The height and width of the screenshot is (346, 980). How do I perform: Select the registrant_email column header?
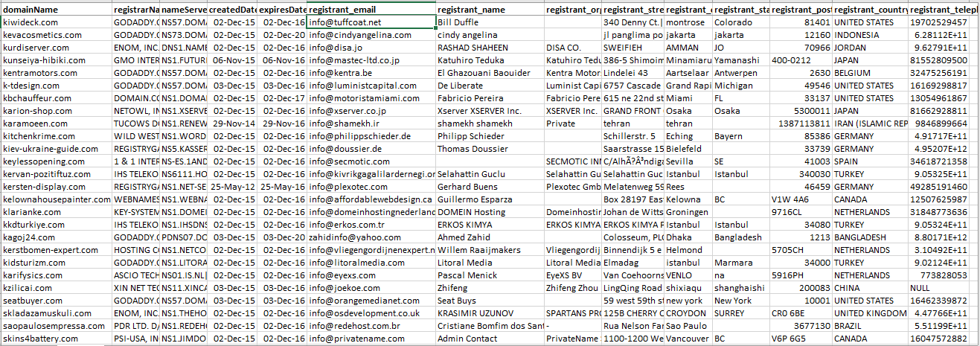tap(371, 10)
